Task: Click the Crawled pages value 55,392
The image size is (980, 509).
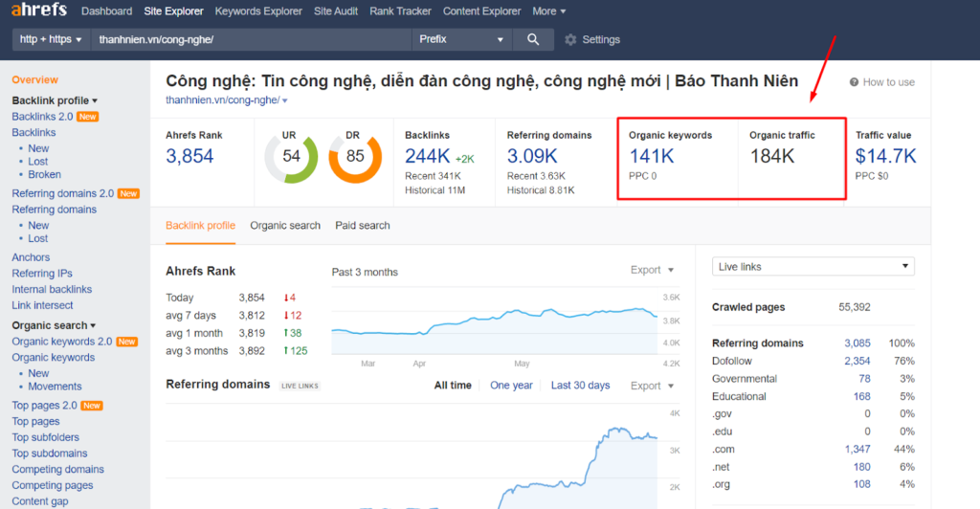Action: point(855,307)
